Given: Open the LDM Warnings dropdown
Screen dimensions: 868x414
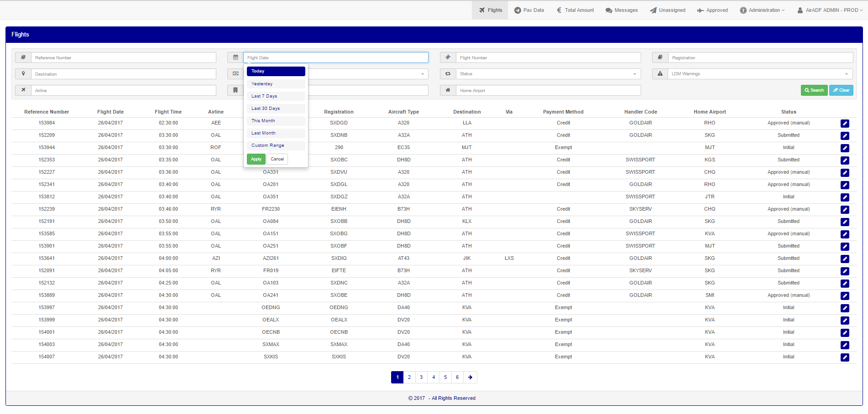Looking at the screenshot, I should click(x=760, y=74).
